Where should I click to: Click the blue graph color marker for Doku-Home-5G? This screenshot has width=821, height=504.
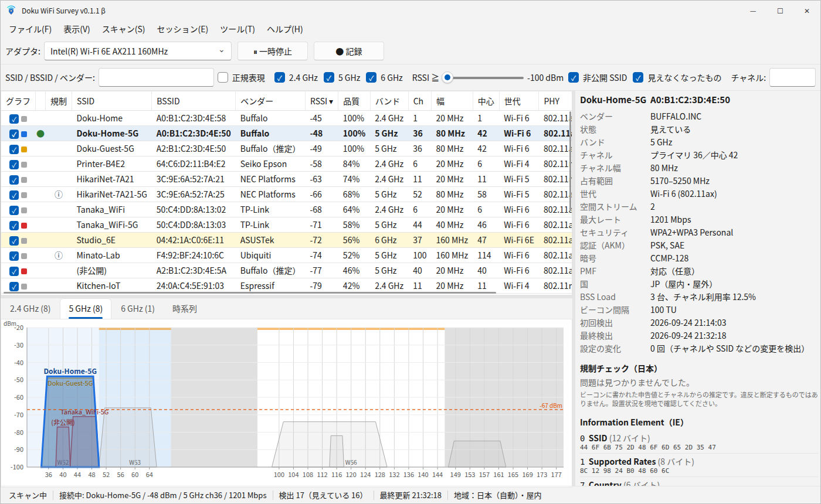point(24,134)
